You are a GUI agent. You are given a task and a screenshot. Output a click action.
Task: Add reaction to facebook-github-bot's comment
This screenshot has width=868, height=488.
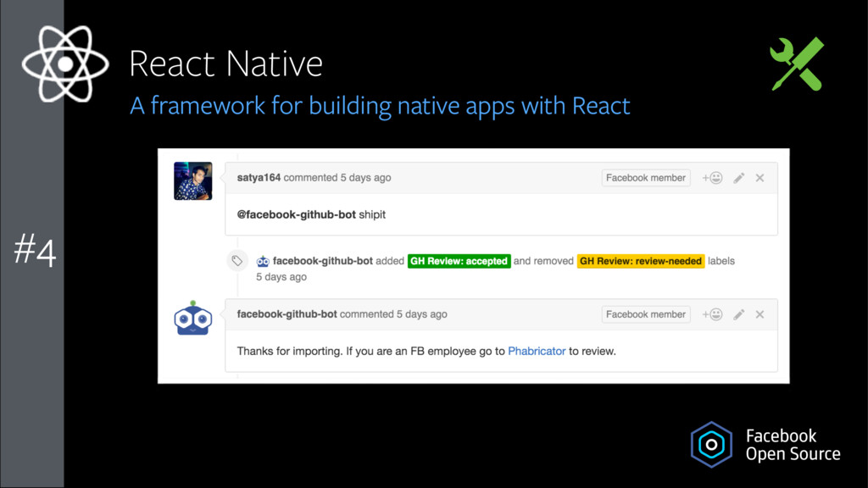712,314
